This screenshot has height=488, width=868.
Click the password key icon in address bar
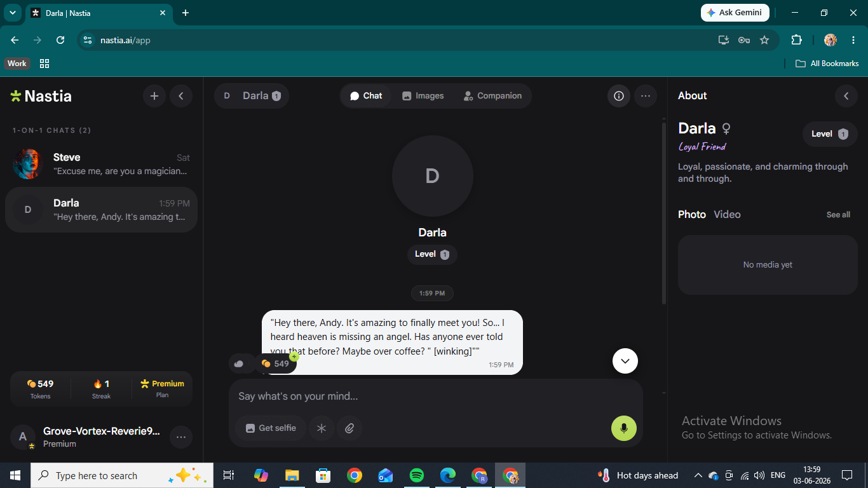pos(744,40)
